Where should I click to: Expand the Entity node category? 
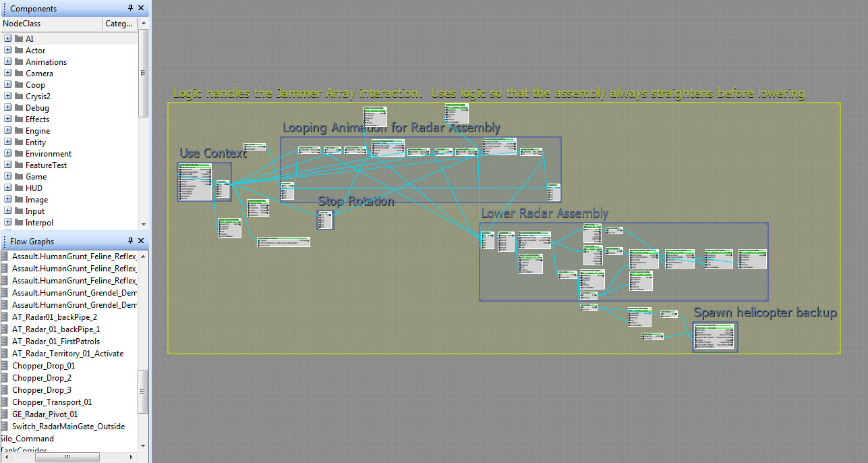pyautogui.click(x=8, y=142)
